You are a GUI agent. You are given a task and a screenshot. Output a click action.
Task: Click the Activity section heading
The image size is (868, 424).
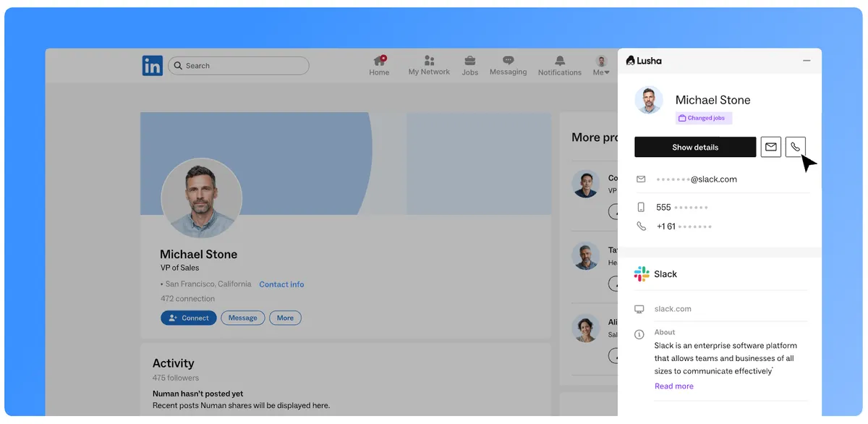(174, 363)
